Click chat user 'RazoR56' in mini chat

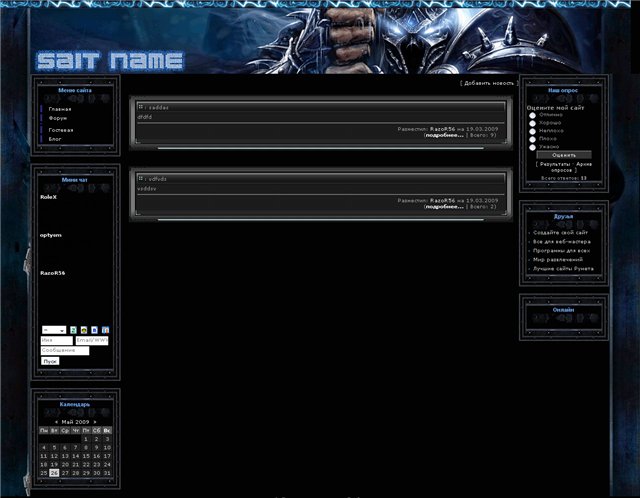(x=53, y=273)
